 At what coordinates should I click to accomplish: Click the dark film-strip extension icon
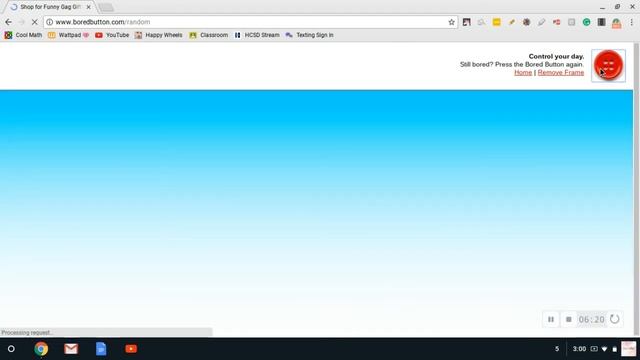tap(601, 22)
